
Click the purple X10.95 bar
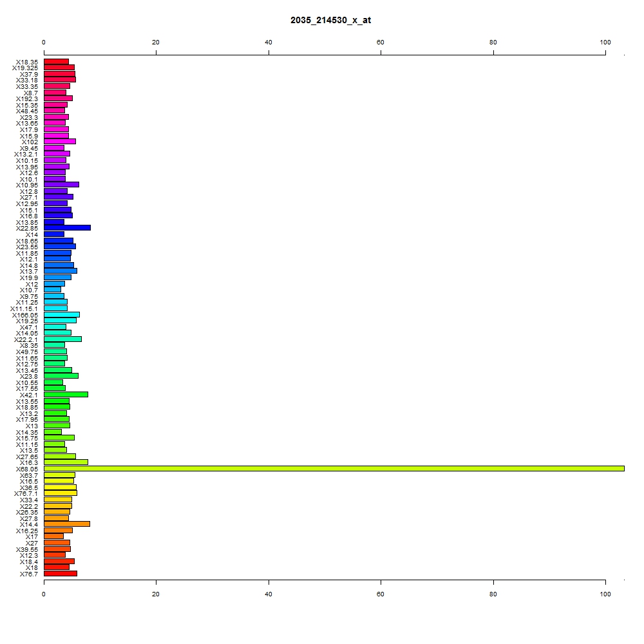point(61,185)
